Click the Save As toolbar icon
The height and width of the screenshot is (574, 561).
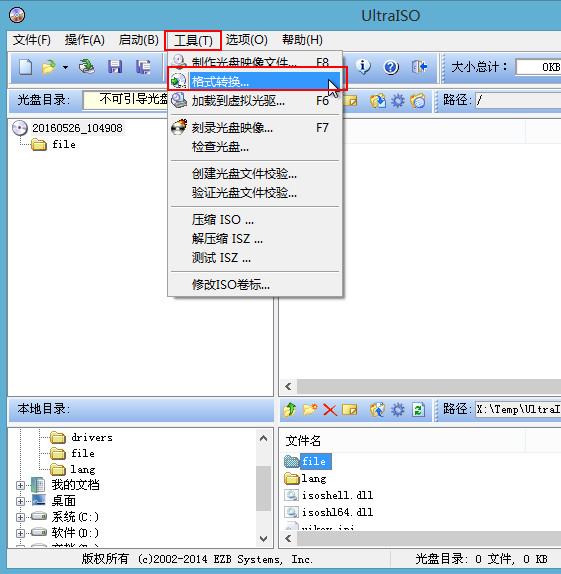click(x=143, y=67)
